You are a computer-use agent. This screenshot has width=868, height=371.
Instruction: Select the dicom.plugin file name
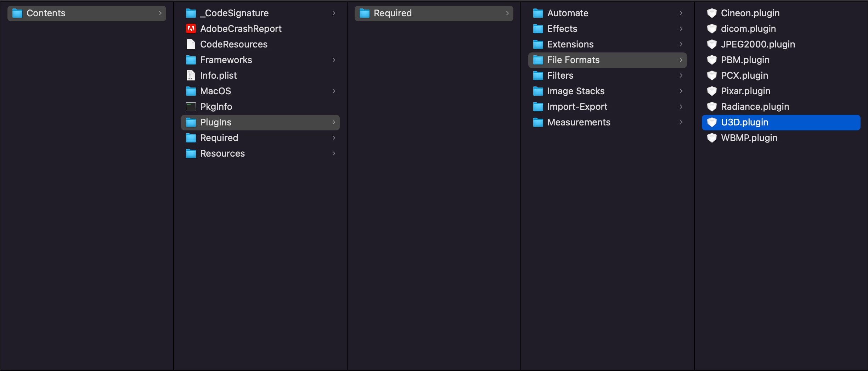click(x=749, y=29)
